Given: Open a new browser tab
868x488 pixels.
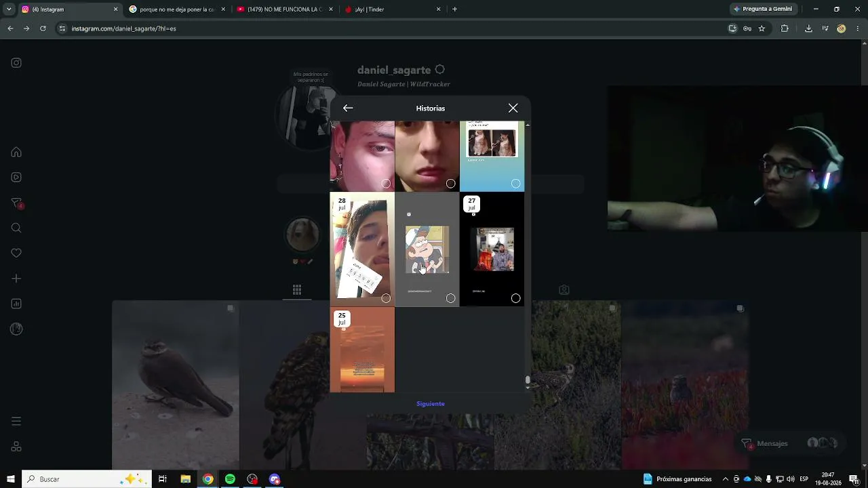Looking at the screenshot, I should pos(454,9).
